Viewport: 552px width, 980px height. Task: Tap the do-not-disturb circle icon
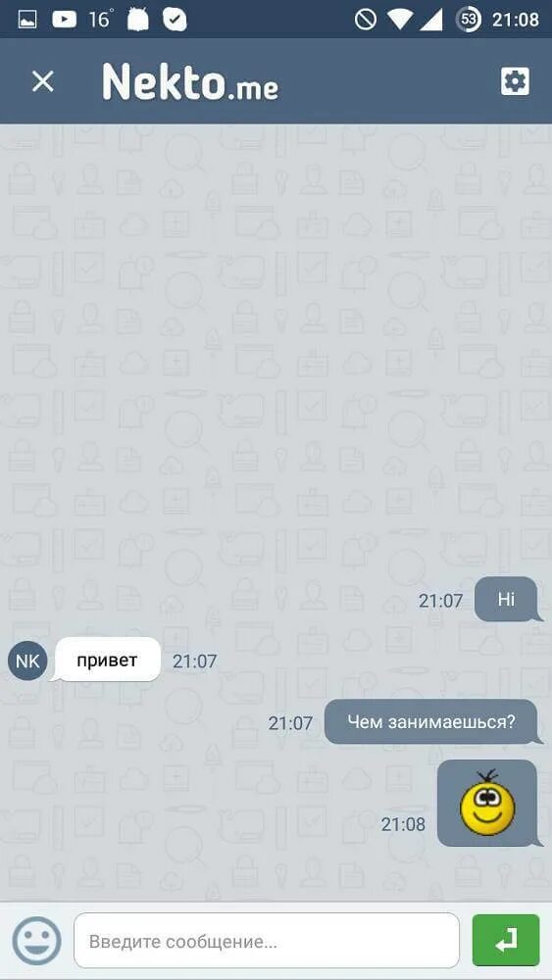pyautogui.click(x=365, y=20)
